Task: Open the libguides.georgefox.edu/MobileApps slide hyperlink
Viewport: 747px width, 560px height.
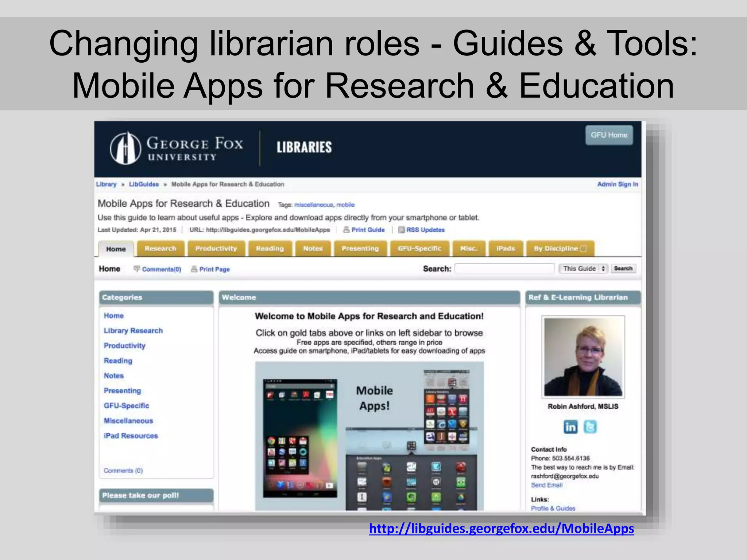Action: [x=502, y=528]
